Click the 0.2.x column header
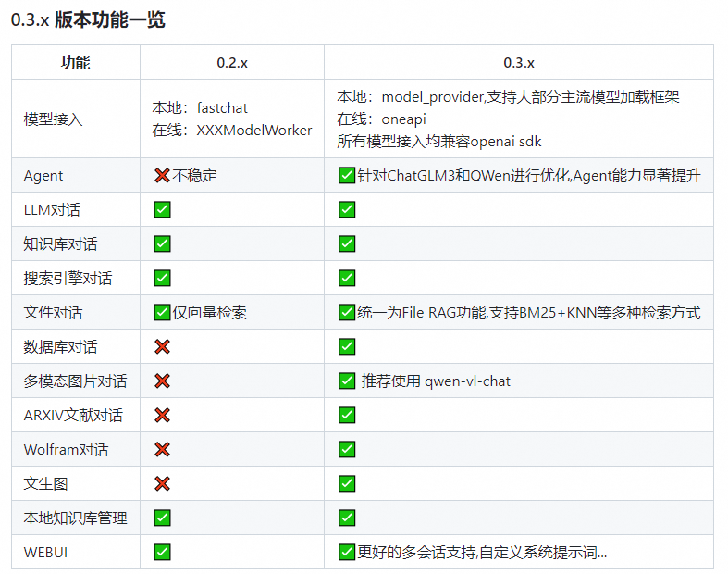The height and width of the screenshot is (574, 728). pos(232,63)
